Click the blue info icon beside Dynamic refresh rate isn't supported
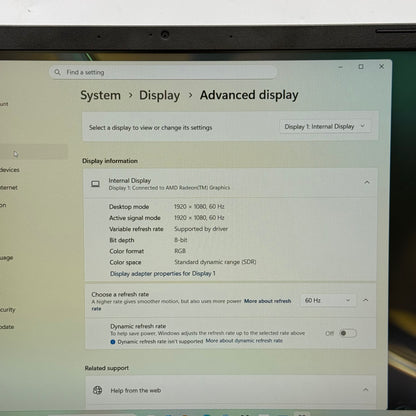This screenshot has width=416, height=416. (x=113, y=342)
